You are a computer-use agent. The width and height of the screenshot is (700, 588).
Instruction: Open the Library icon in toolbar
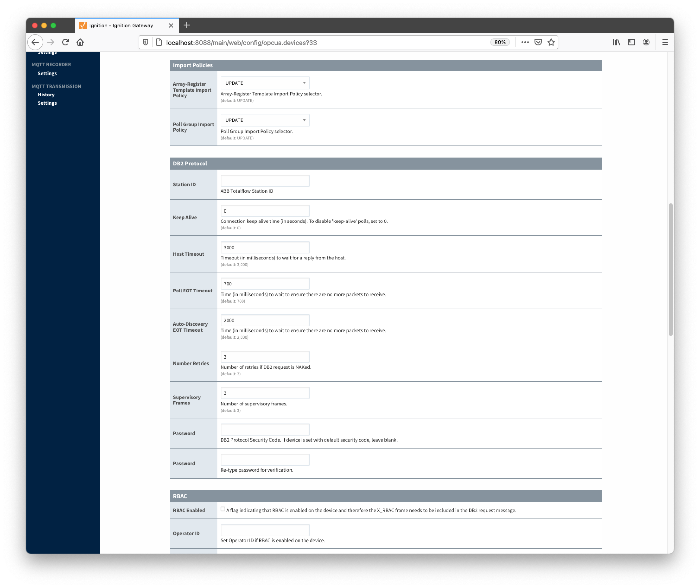pos(616,42)
